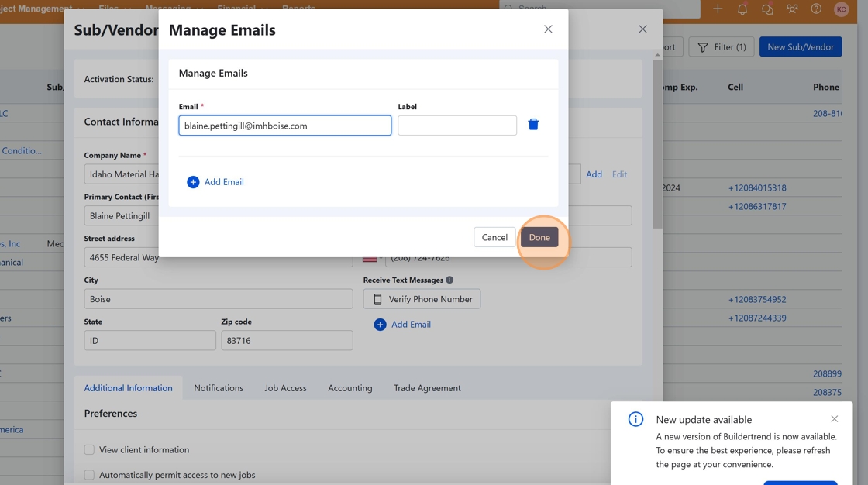Screen dimensions: 868x485
Task: Cancel the Manage Emails dialog
Action: 494,237
